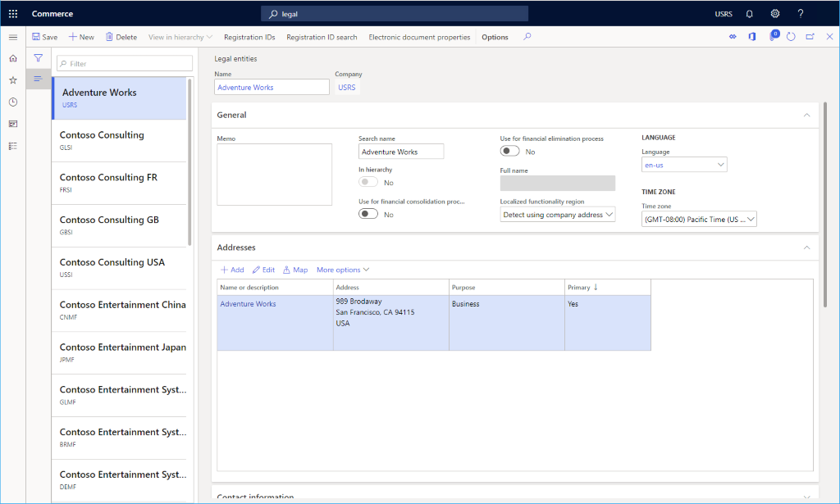Click the entity list scrollbar
The width and height of the screenshot is (840, 504).
point(189,162)
